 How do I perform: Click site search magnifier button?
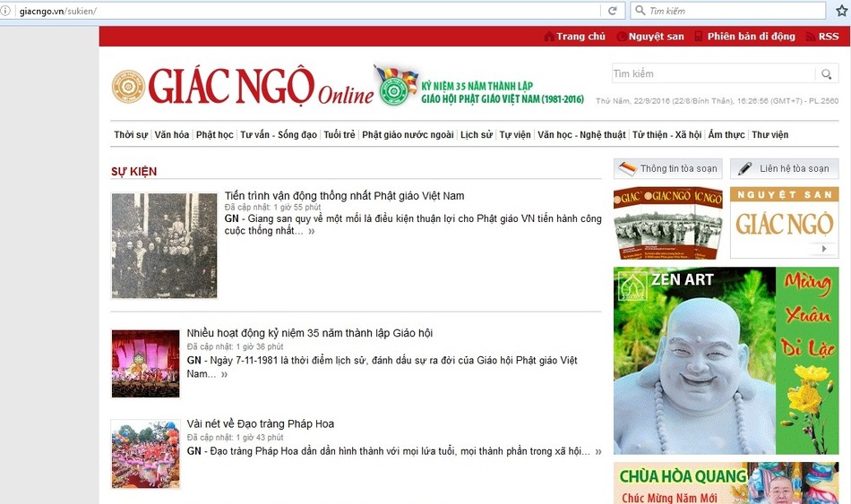pos(826,73)
